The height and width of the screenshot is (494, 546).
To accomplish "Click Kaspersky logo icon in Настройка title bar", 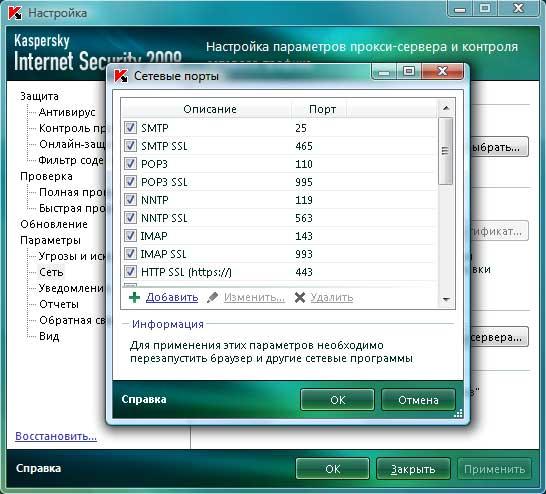I will coord(15,13).
